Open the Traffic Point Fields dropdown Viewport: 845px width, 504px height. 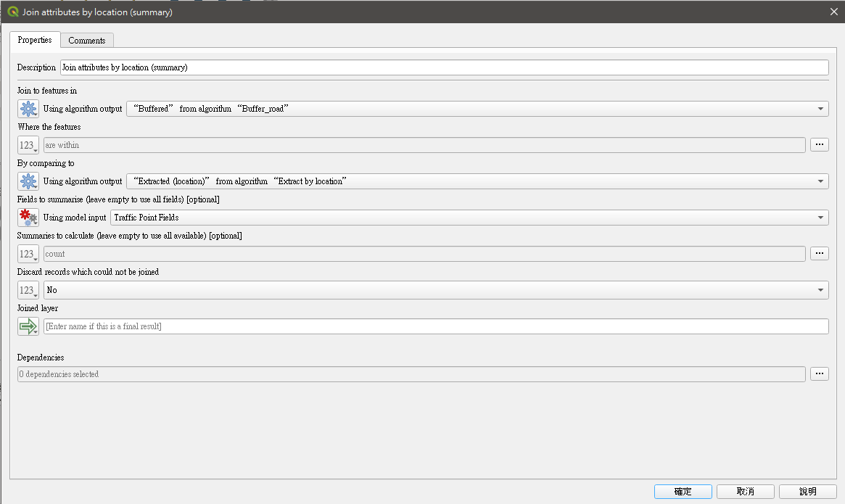pyautogui.click(x=469, y=218)
